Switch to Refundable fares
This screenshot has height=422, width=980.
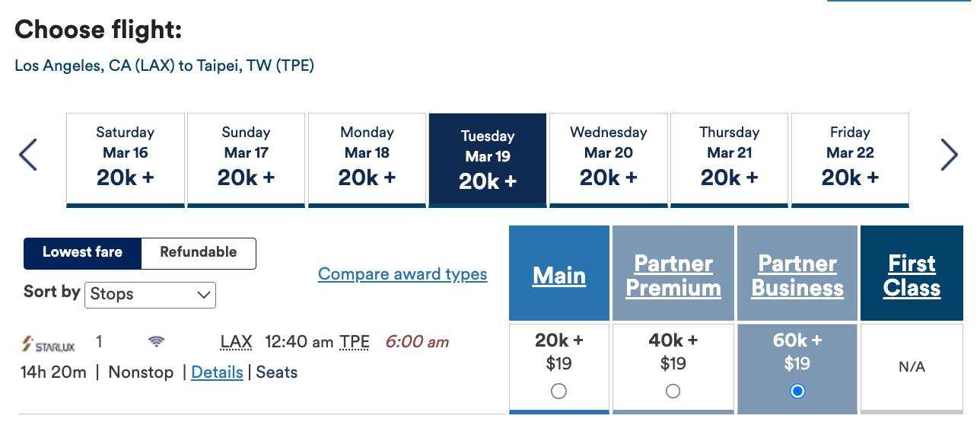198,253
